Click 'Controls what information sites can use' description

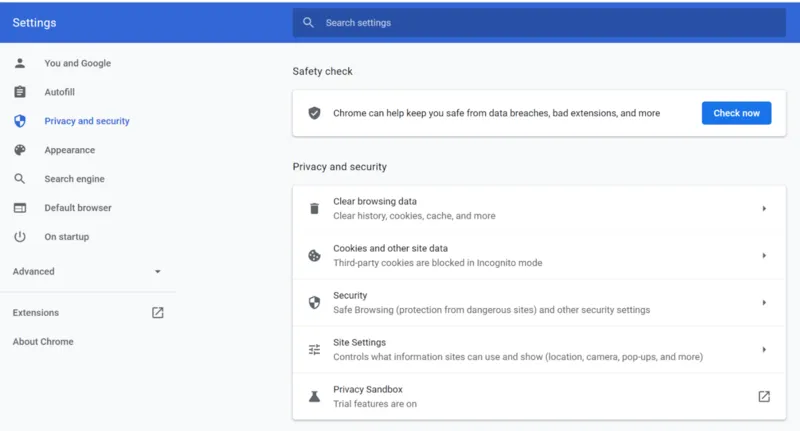[518, 357]
